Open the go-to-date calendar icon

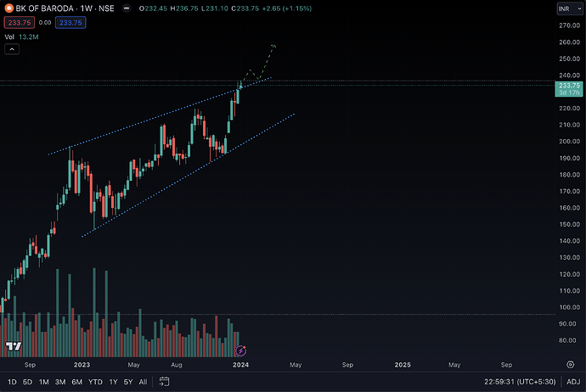[164, 382]
